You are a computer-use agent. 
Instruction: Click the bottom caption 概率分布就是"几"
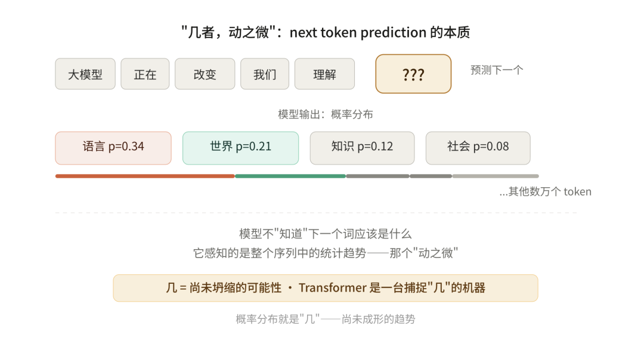point(326,319)
